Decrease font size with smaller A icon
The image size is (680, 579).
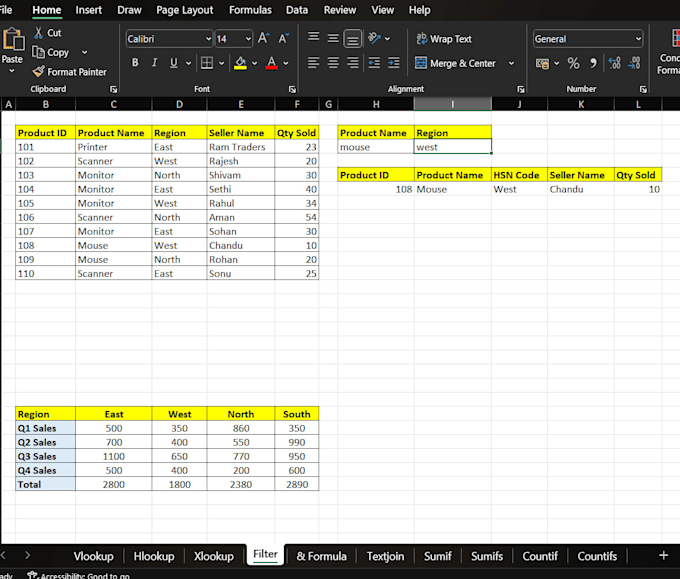click(x=283, y=39)
